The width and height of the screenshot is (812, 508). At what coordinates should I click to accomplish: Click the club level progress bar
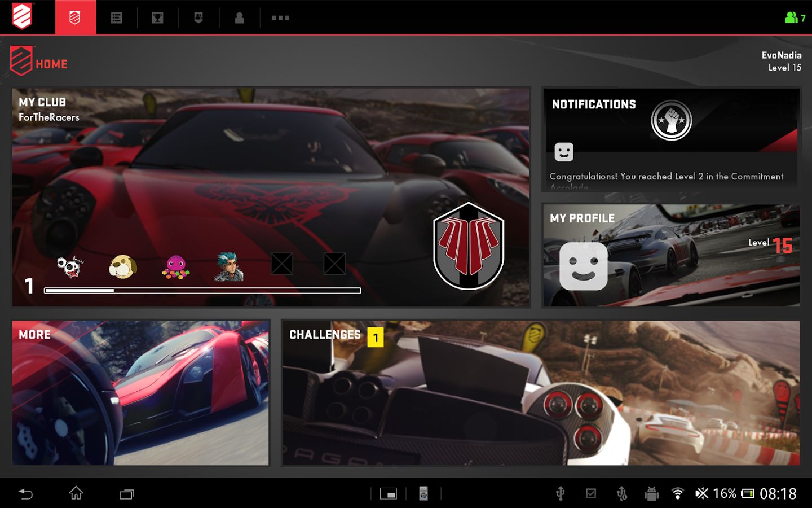[202, 291]
